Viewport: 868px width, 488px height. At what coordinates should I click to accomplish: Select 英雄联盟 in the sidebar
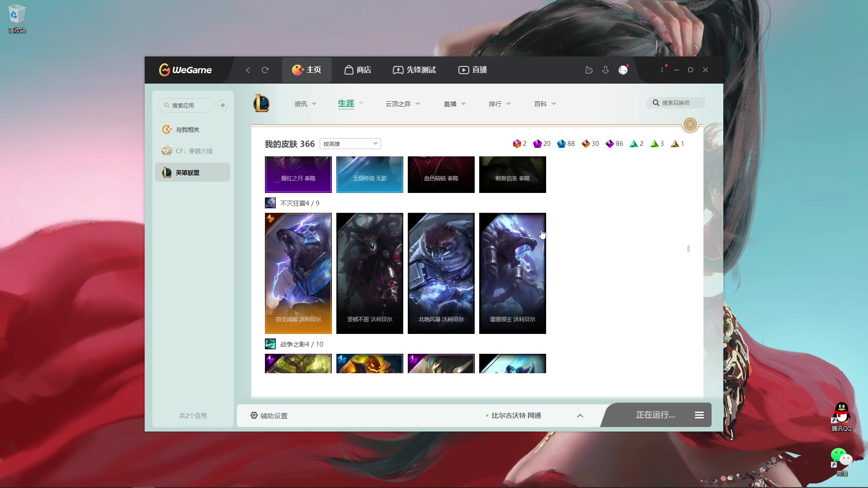click(x=193, y=172)
